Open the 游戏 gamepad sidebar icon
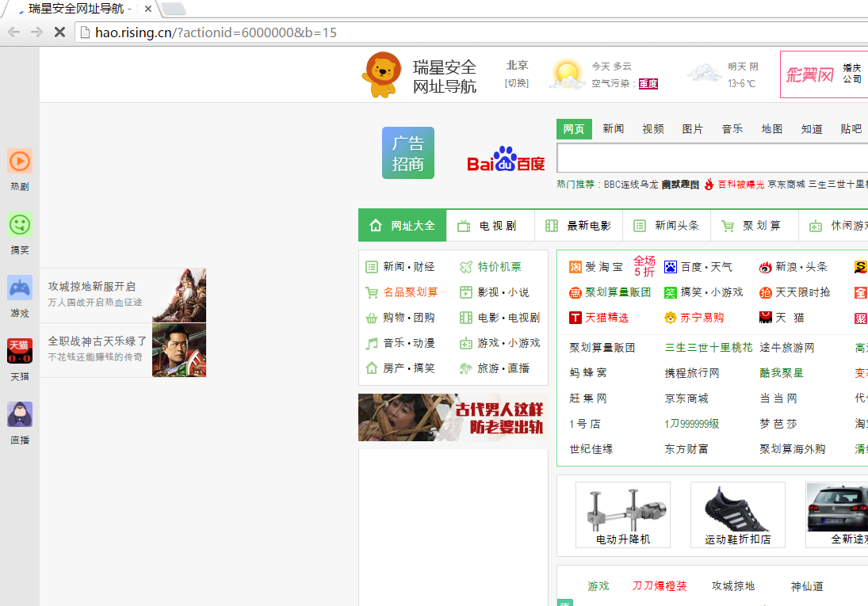 (19, 288)
